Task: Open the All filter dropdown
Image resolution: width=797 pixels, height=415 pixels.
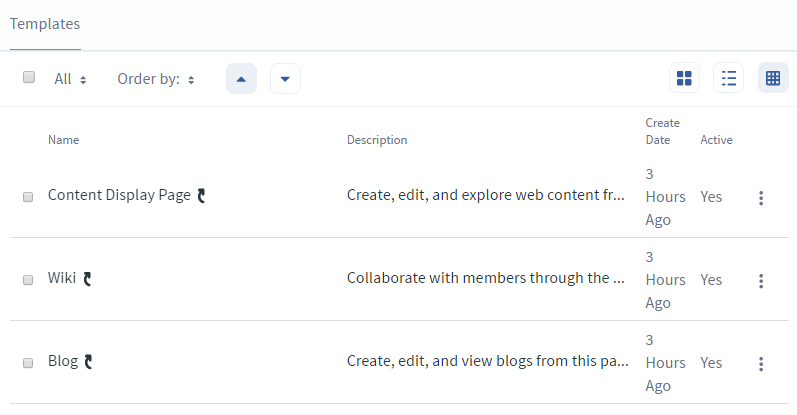Action: [70, 79]
